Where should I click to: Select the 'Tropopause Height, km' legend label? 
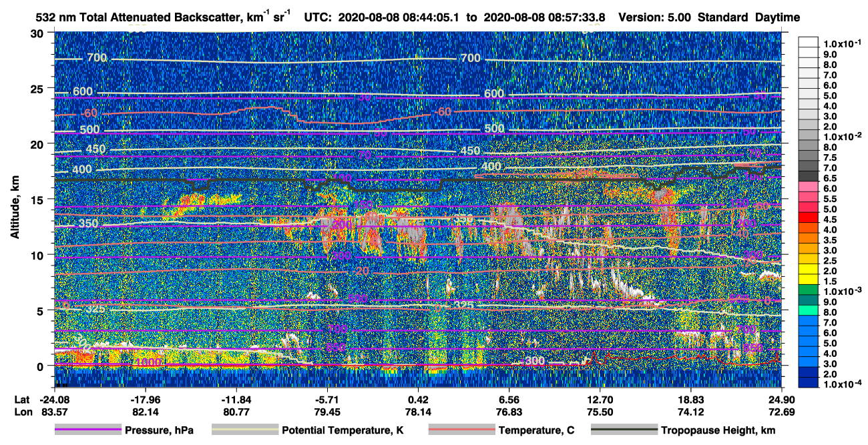(718, 431)
